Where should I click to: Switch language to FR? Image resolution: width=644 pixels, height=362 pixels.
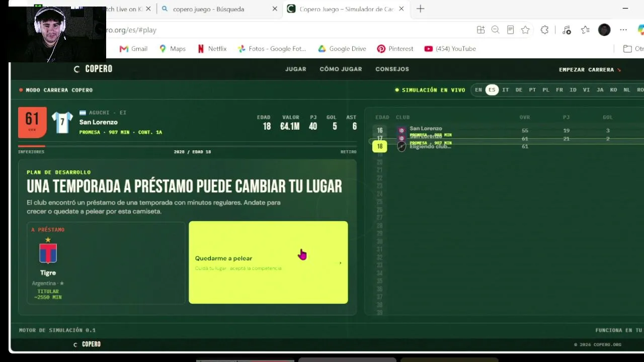[x=559, y=90]
